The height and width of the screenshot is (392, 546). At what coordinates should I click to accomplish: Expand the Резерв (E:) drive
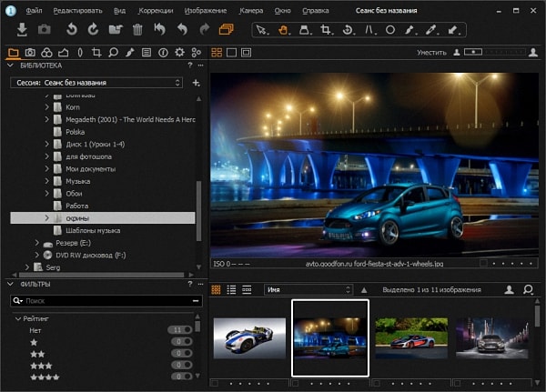click(x=37, y=243)
